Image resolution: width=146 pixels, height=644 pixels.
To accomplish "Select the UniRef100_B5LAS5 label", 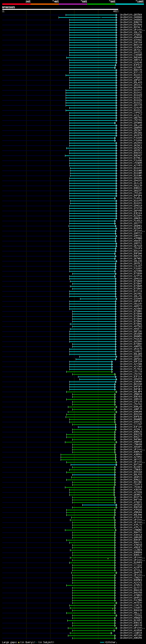I will click(x=131, y=82).
